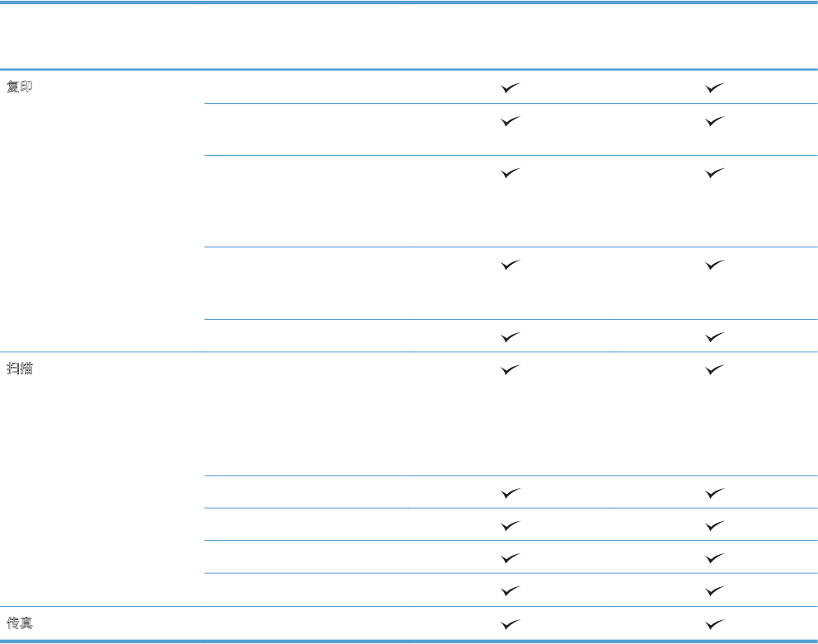818x644 pixels.
Task: Click right checkmark in second 复印 section row
Action: pos(715,120)
